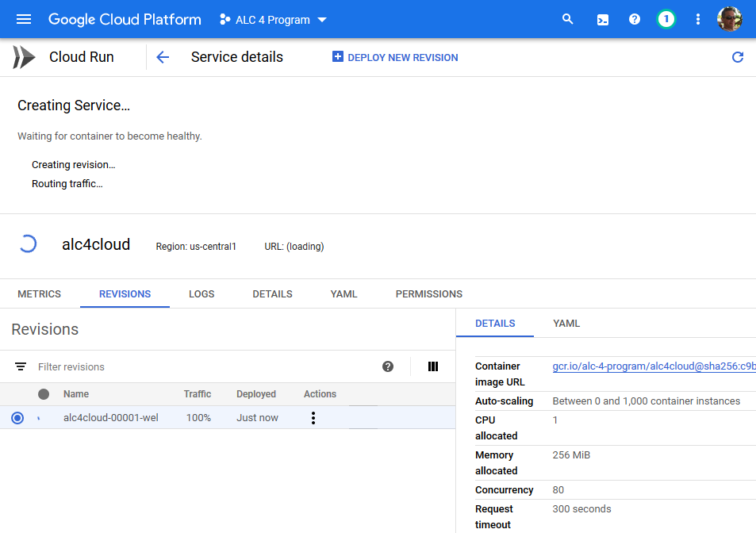
Task: Open column display options icon
Action: pos(433,366)
